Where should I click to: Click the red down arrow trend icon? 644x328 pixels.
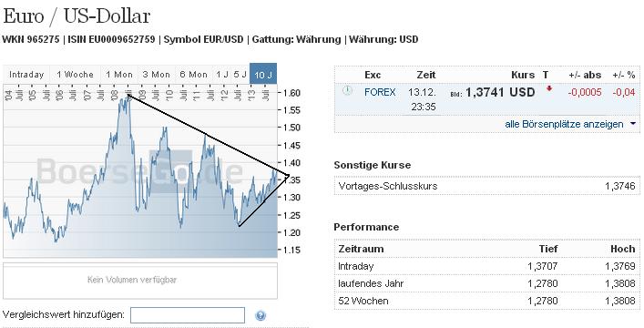click(549, 88)
